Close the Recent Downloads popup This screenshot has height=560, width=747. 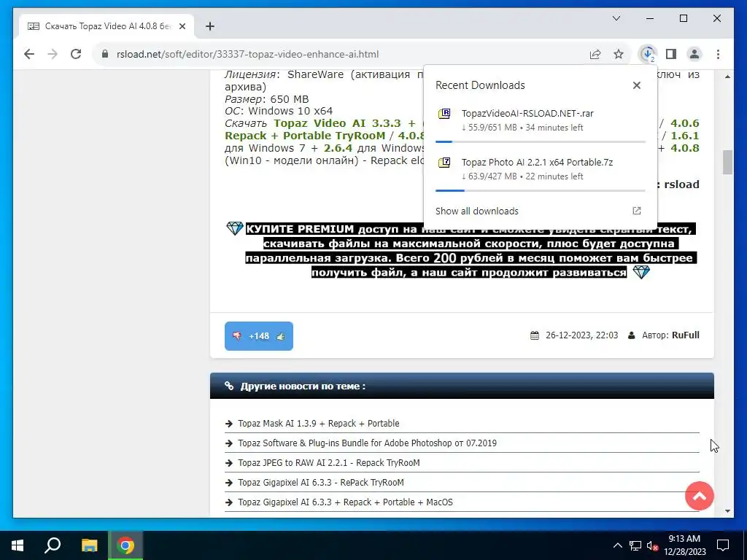[x=636, y=85]
